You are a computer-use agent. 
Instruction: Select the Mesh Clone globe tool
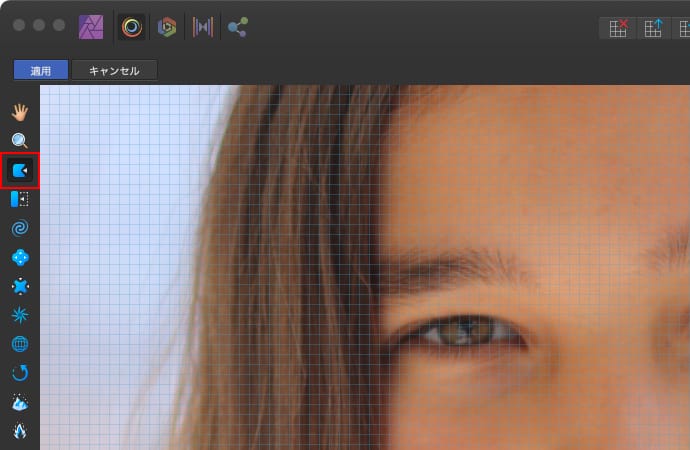click(x=20, y=344)
